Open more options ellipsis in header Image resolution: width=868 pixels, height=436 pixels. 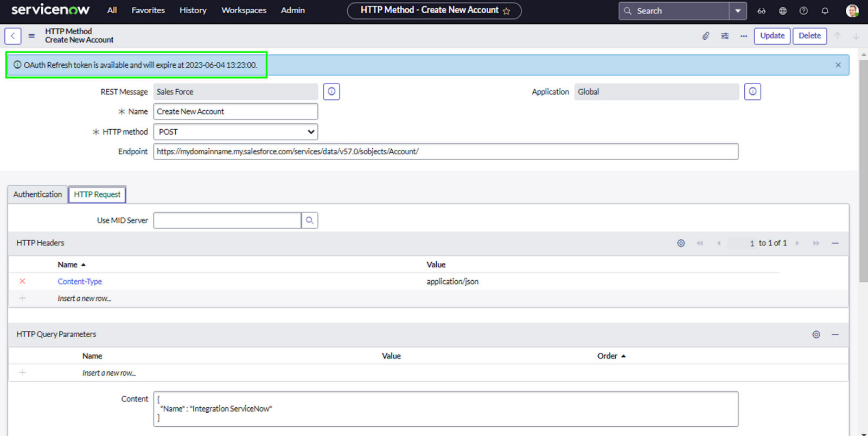pyautogui.click(x=744, y=36)
